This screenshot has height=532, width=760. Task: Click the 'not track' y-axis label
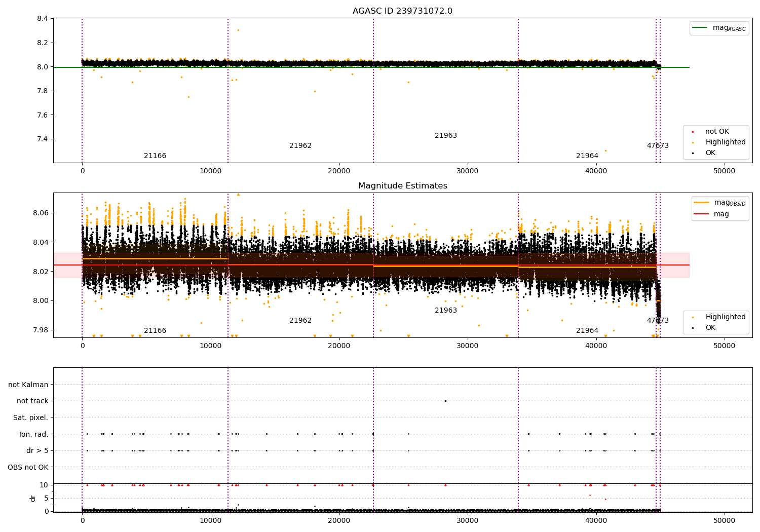[32, 401]
